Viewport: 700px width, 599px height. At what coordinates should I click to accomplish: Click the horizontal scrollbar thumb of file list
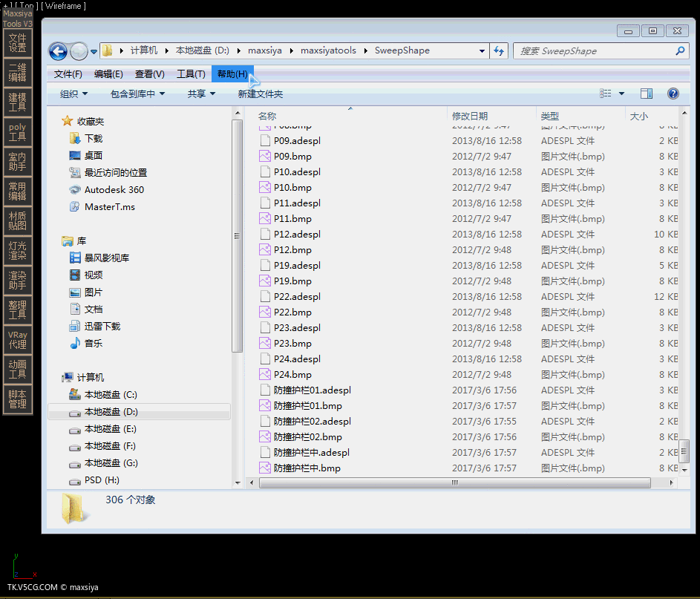[x=454, y=482]
